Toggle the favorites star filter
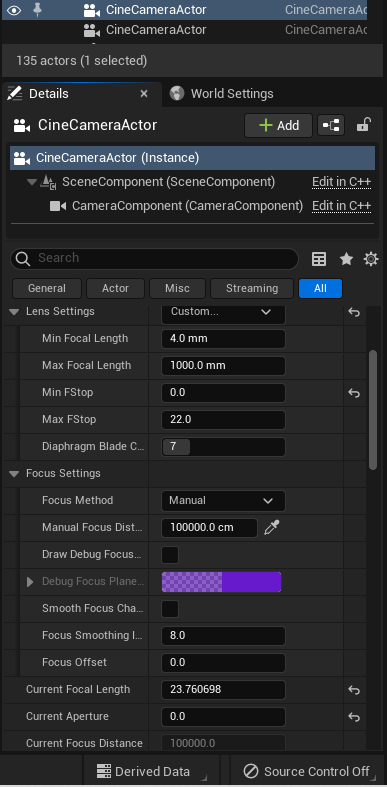 (346, 259)
